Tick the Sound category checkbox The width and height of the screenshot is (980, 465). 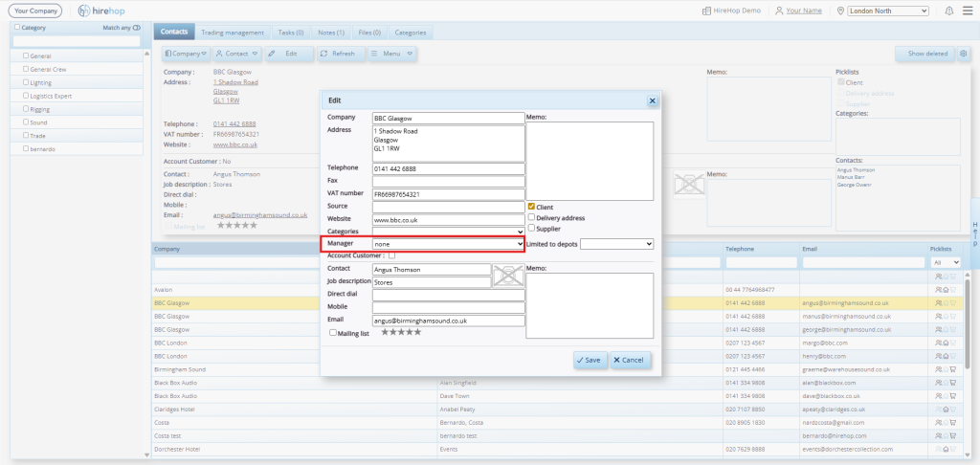(26, 122)
